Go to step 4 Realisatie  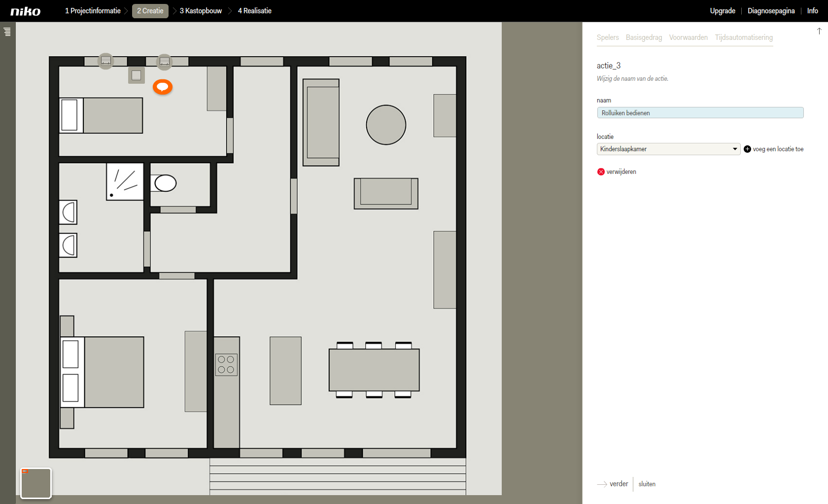click(x=255, y=11)
